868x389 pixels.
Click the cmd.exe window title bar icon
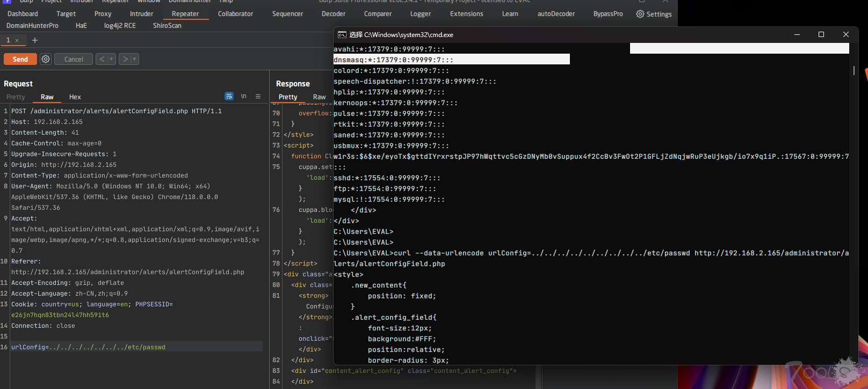(x=342, y=34)
